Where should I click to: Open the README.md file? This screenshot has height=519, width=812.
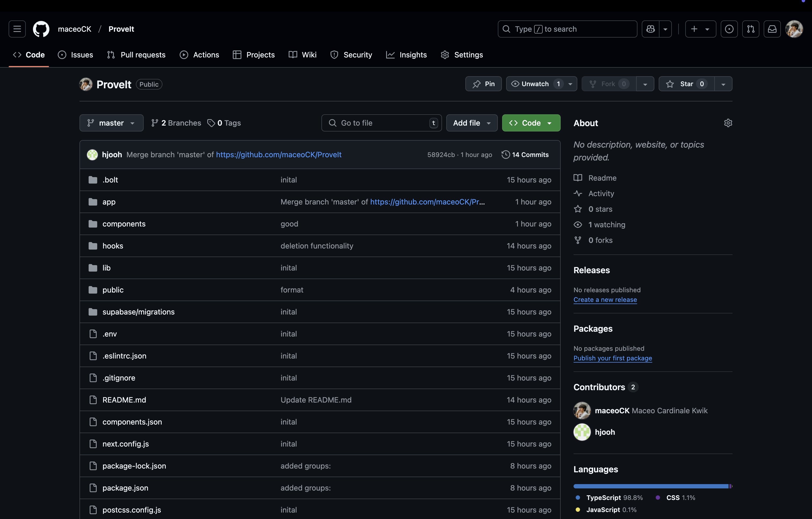124,400
